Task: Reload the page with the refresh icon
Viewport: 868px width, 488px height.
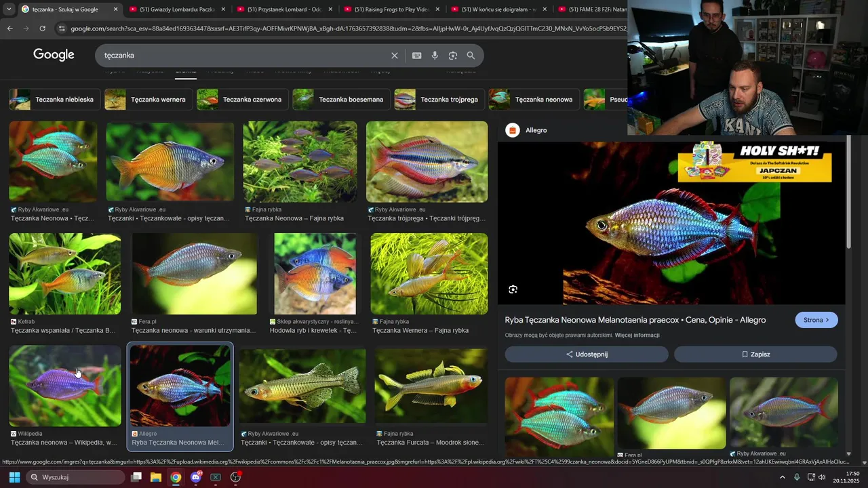Action: (x=42, y=28)
